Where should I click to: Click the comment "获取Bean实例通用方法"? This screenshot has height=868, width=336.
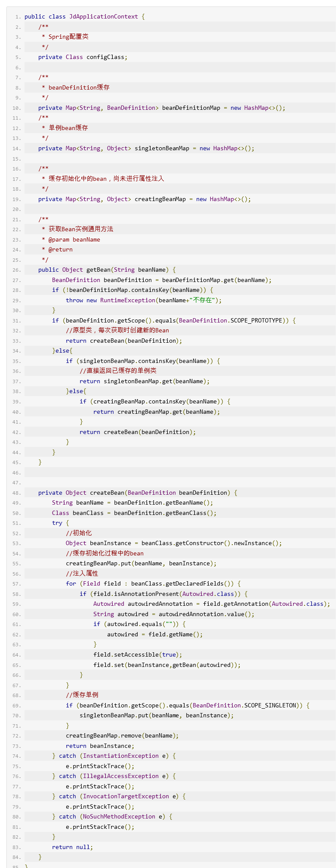[x=81, y=229]
